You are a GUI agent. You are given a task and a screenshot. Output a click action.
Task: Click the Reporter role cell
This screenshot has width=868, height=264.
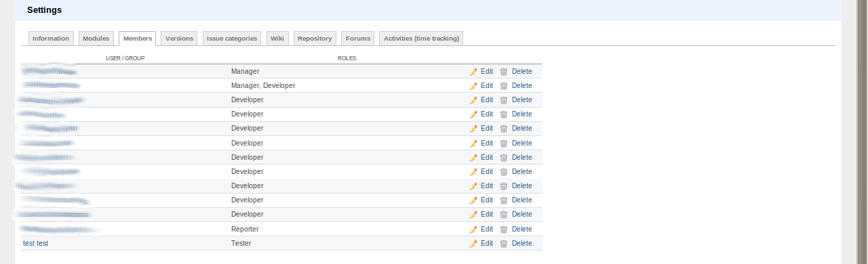[x=245, y=229]
